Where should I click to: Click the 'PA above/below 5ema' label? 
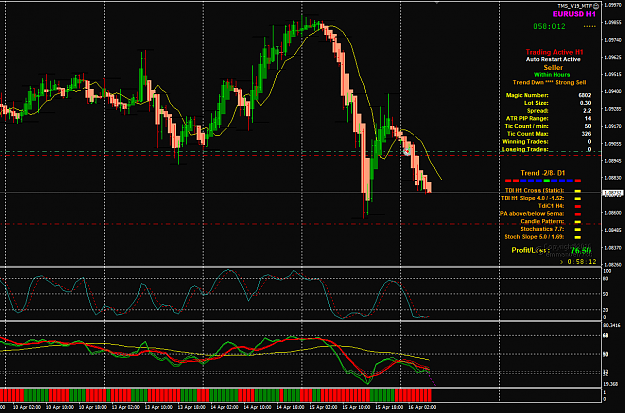[x=532, y=214]
